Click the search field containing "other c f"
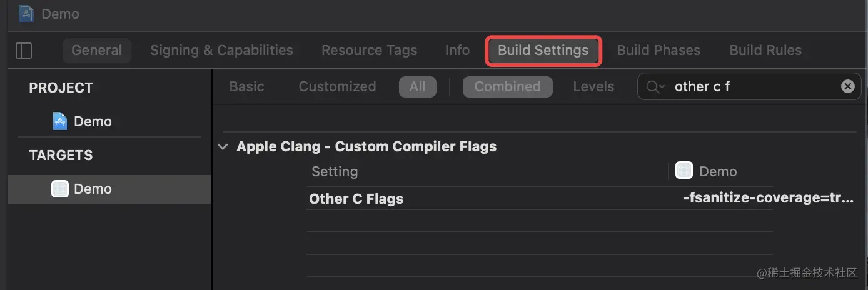Viewport: 868px width, 290px height. 750,87
